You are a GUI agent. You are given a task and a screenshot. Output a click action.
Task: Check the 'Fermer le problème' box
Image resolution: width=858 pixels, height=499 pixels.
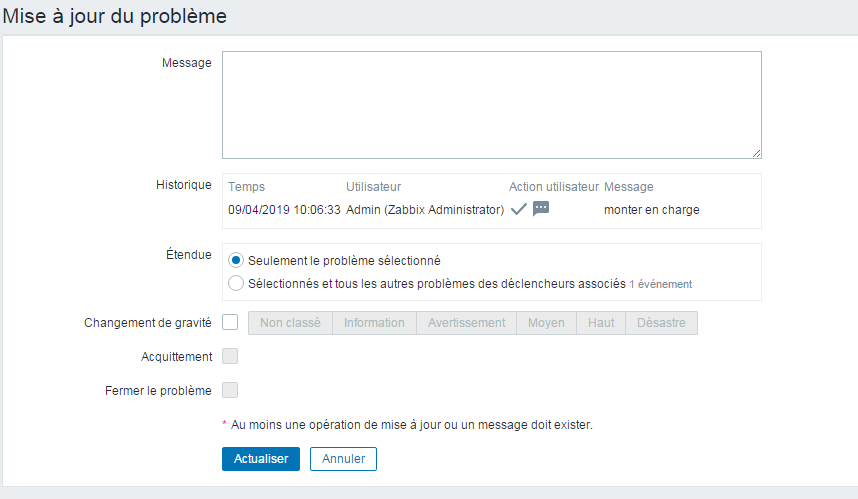point(230,390)
